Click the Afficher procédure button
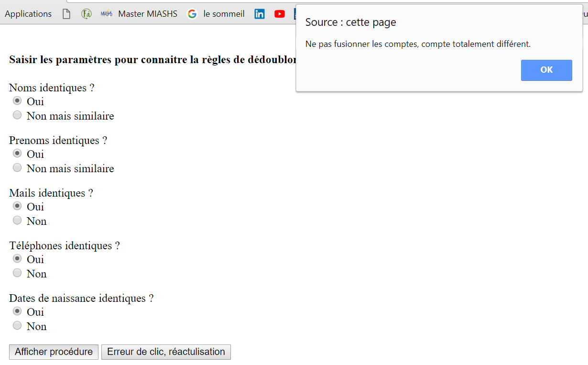The height and width of the screenshot is (365, 588). tap(54, 352)
